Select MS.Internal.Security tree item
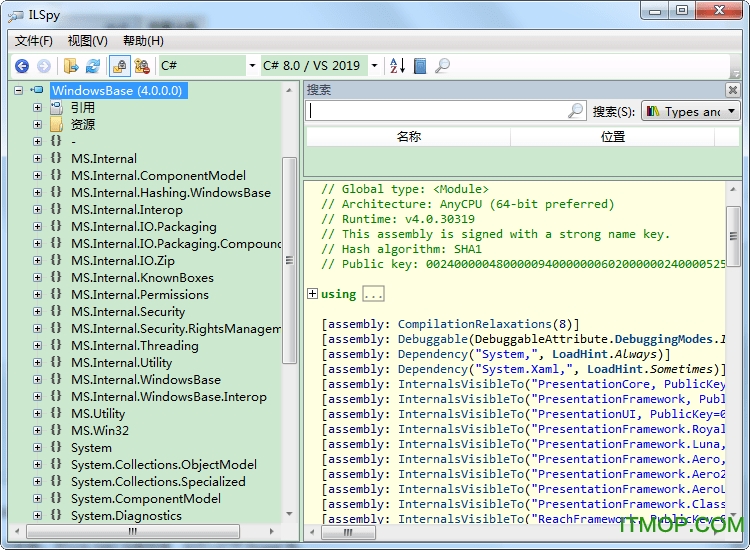 (x=128, y=311)
